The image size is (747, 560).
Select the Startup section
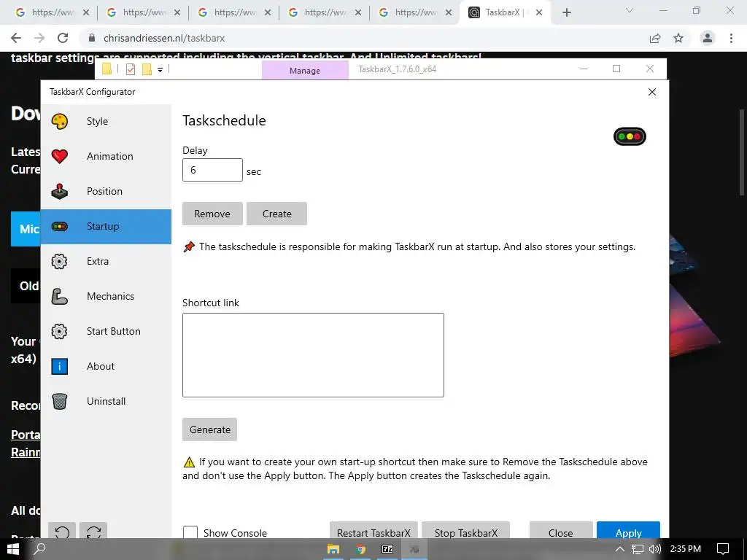click(106, 226)
